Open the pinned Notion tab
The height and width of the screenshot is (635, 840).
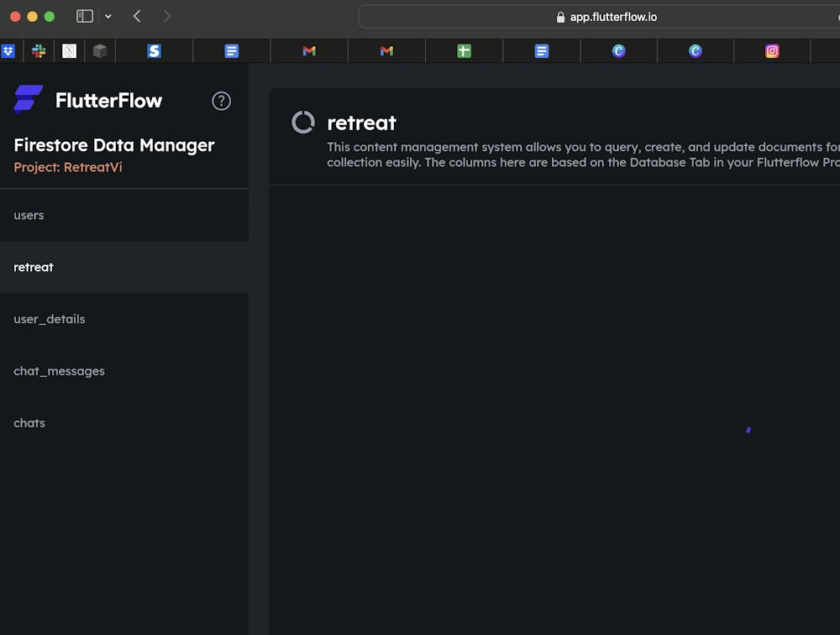(x=69, y=51)
